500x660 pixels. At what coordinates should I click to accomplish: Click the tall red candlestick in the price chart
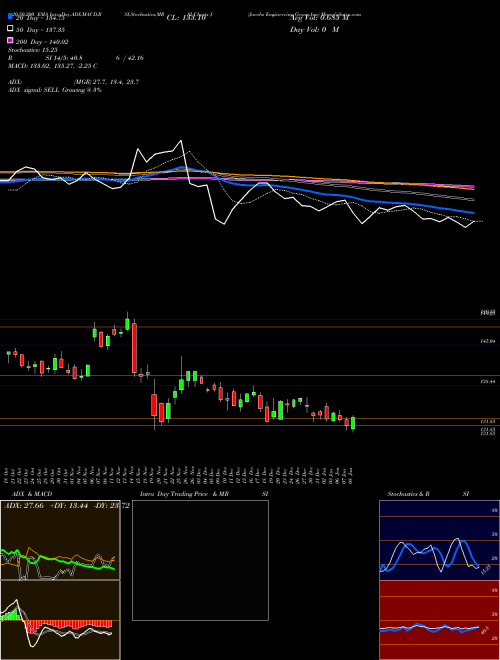coord(134,348)
